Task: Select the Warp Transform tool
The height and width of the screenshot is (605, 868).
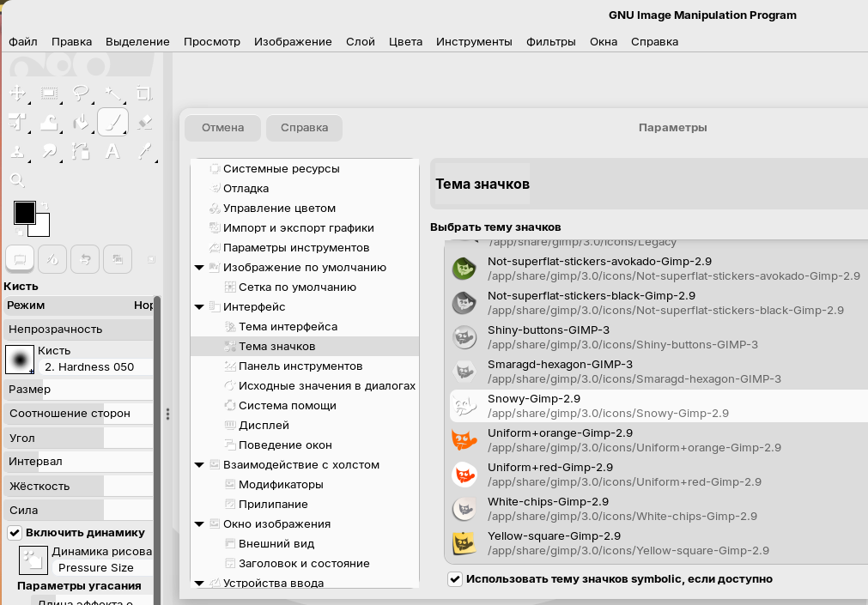Action: (49, 122)
